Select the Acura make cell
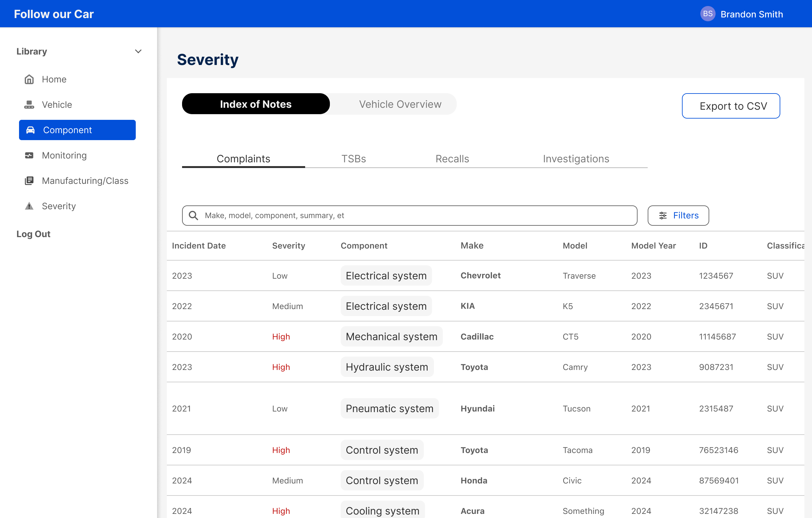Viewport: 812px width, 518px height. (x=472, y=511)
